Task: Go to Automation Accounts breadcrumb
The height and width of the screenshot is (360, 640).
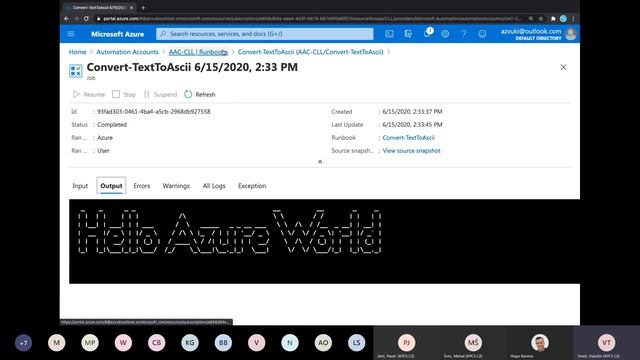Action: click(127, 52)
